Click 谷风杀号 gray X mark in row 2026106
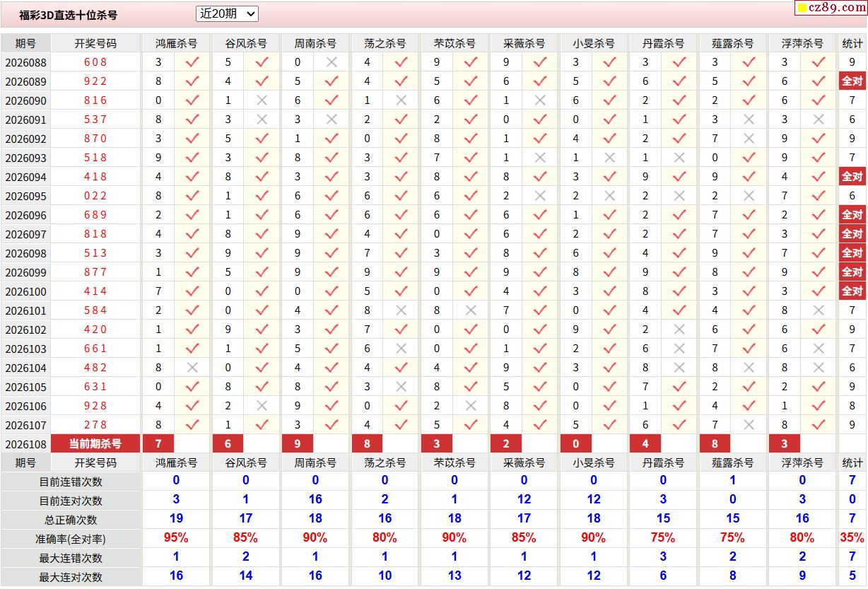 pos(262,406)
